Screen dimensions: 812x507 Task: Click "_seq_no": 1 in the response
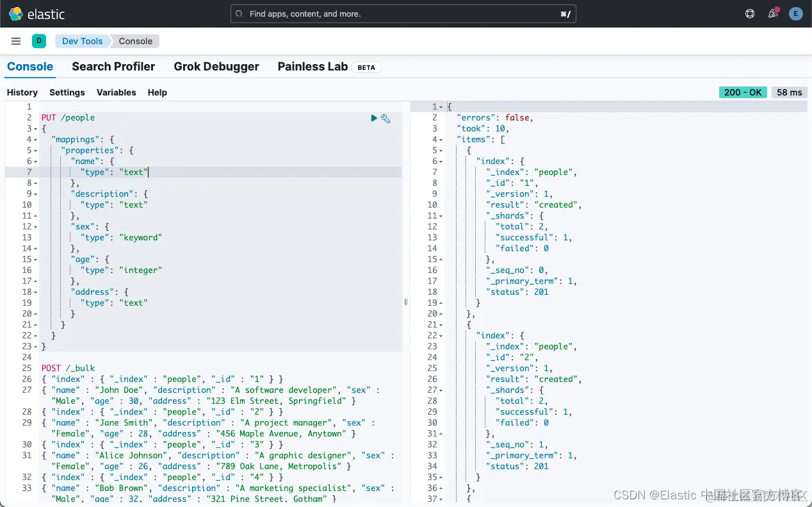517,445
